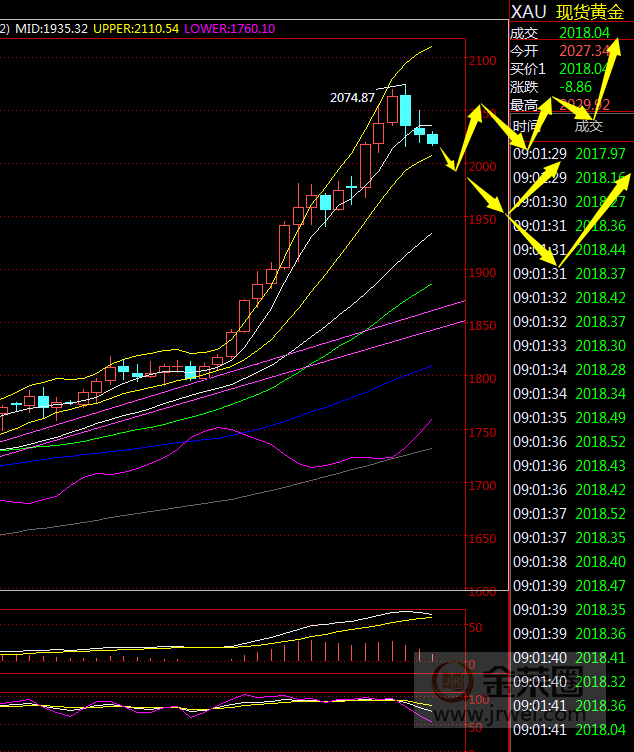Click the 2100 price axis label
Viewport: 634px width, 752px height.
tap(482, 61)
